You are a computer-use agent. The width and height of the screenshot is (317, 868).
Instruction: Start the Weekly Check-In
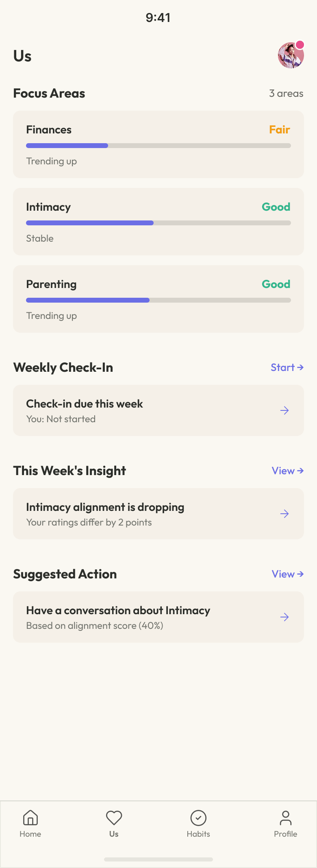(x=287, y=367)
